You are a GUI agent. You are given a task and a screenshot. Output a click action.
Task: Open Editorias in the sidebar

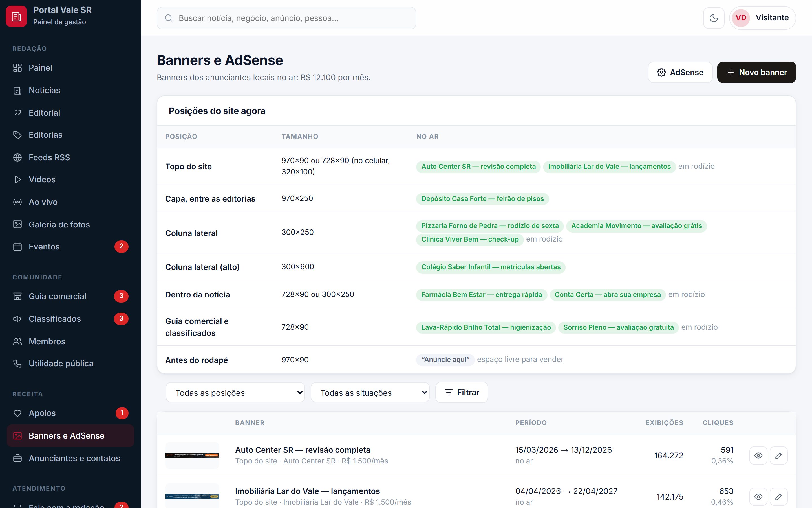click(70, 135)
